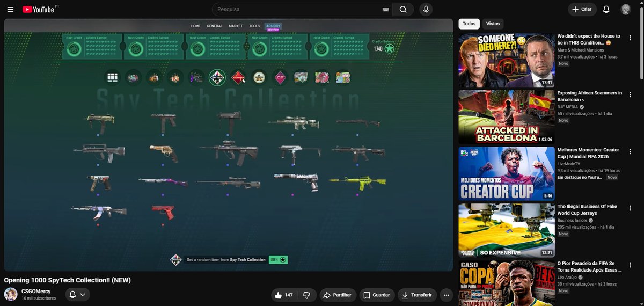Dislike the video with thumbs-down
The width and height of the screenshot is (644, 306).
tap(306, 295)
